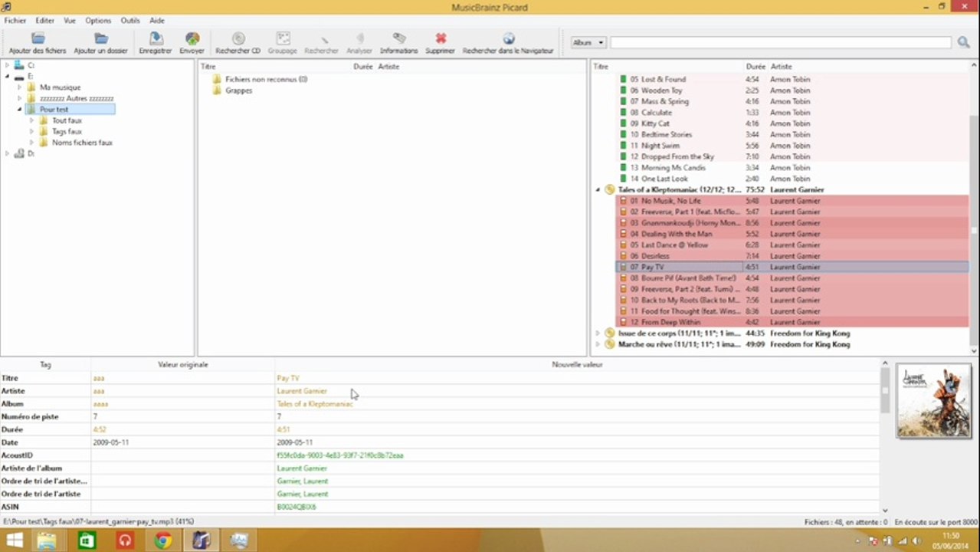The width and height of the screenshot is (980, 552).
Task: Open Google Chrome from the taskbar
Action: [162, 540]
